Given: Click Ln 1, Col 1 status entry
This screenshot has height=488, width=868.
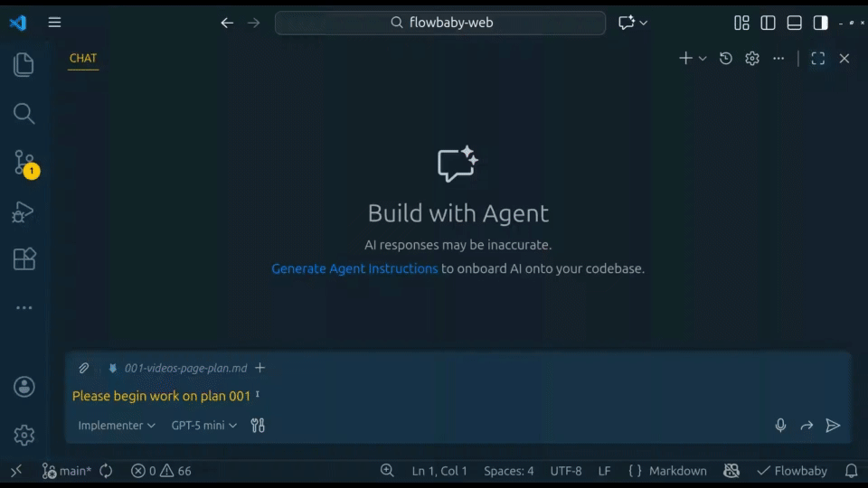Looking at the screenshot, I should [439, 471].
